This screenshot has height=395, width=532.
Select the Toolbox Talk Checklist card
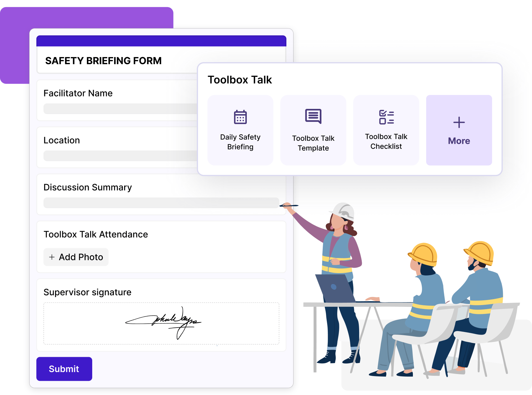(x=386, y=129)
